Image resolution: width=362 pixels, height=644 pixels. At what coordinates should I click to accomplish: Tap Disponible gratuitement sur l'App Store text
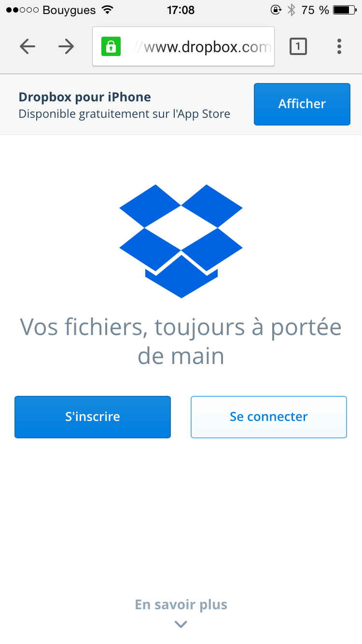point(125,114)
